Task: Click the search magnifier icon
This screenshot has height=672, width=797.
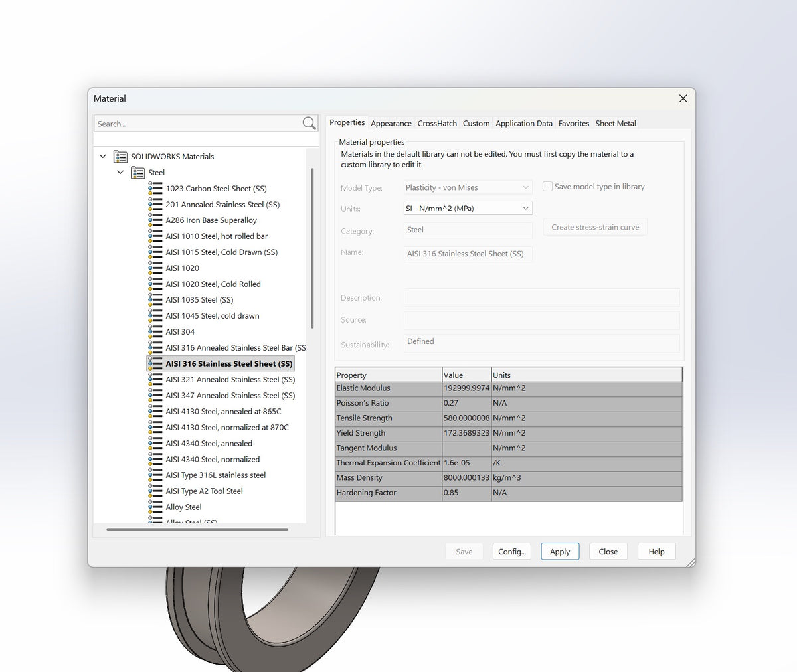Action: tap(309, 124)
